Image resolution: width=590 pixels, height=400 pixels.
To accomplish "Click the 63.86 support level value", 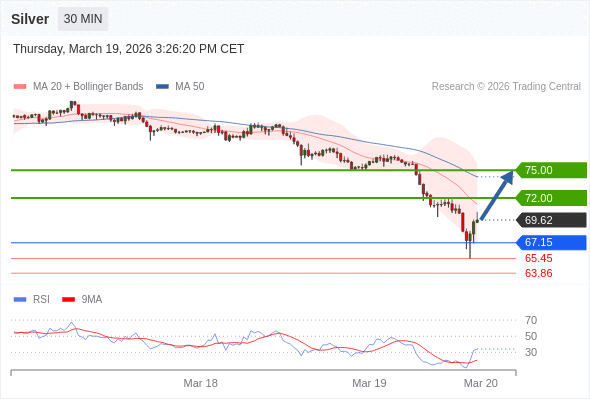I will (538, 273).
